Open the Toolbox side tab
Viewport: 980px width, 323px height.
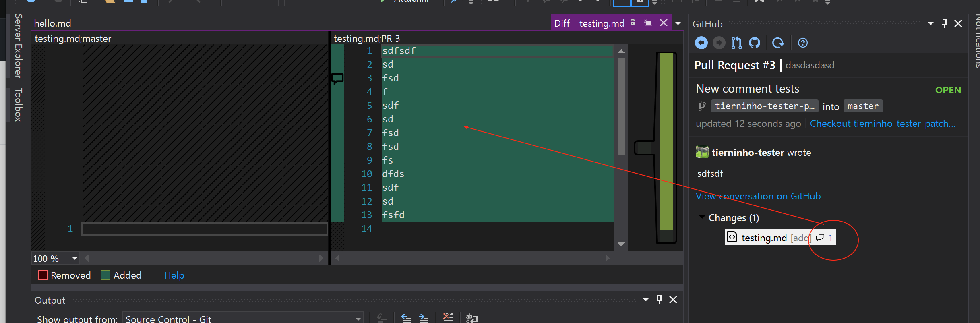coord(18,105)
